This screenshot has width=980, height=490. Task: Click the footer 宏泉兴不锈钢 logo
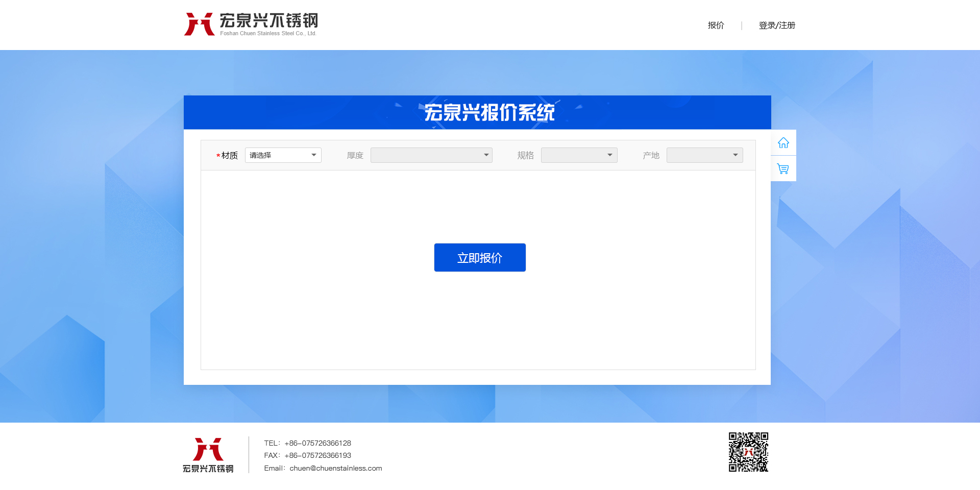208,455
